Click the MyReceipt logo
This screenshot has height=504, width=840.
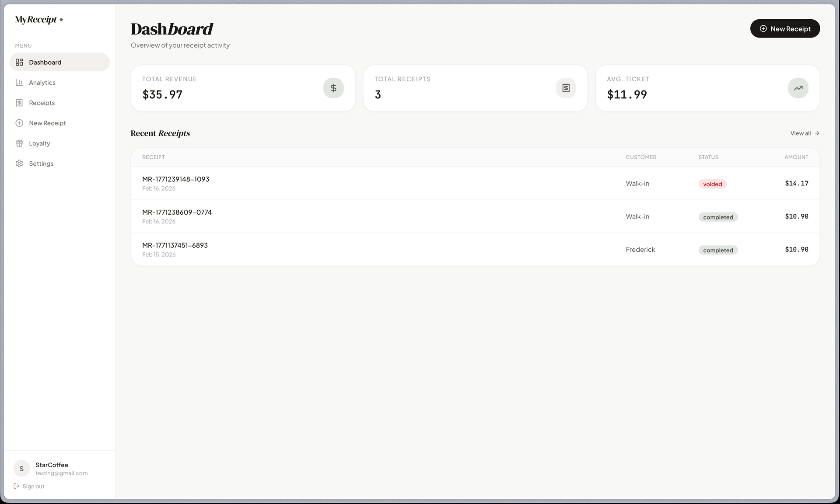[38, 20]
